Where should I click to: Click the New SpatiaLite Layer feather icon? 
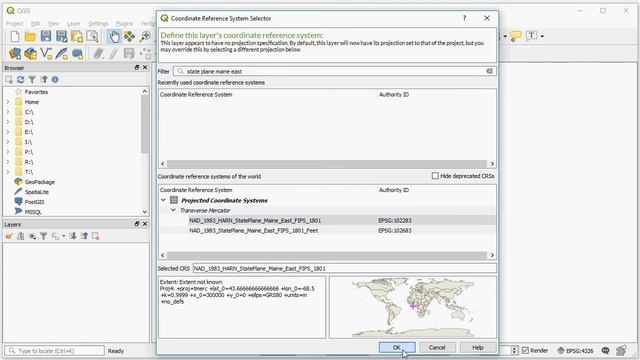61,53
